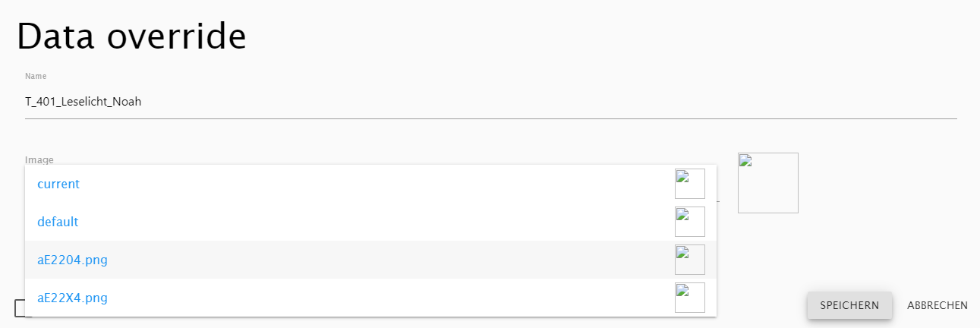Click the broken image icon beside aE2204.png
The width and height of the screenshot is (980, 328).
pos(689,260)
